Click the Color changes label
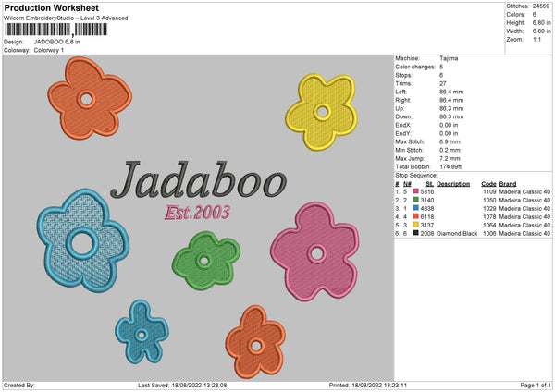555x392 pixels. coord(415,67)
